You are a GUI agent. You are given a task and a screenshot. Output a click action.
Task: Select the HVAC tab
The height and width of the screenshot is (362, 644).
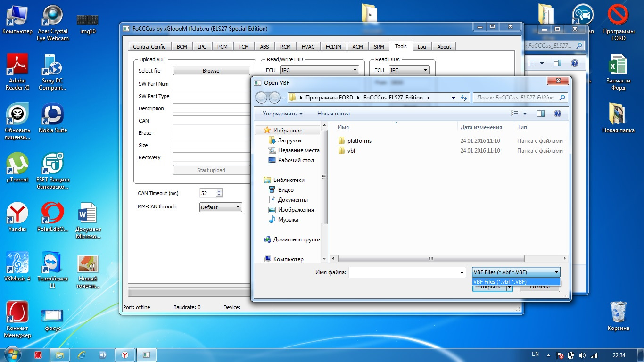click(308, 47)
